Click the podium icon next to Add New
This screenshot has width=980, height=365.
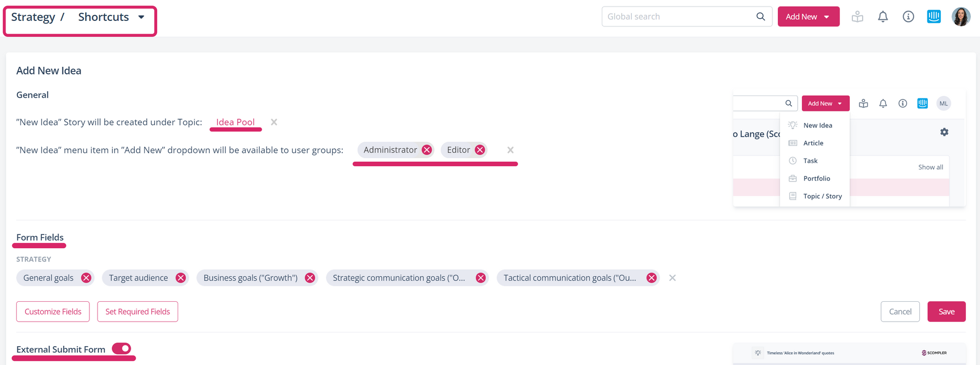coord(857,17)
